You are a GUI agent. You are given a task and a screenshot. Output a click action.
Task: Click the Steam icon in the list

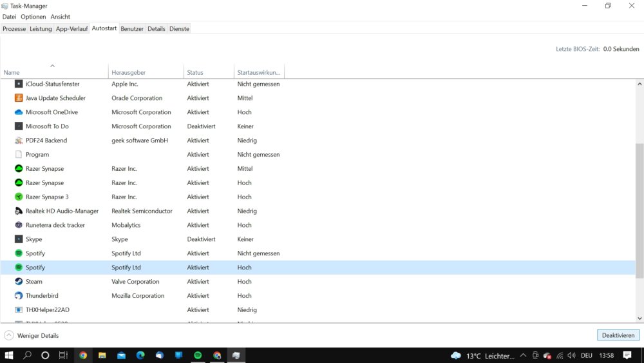(19, 282)
